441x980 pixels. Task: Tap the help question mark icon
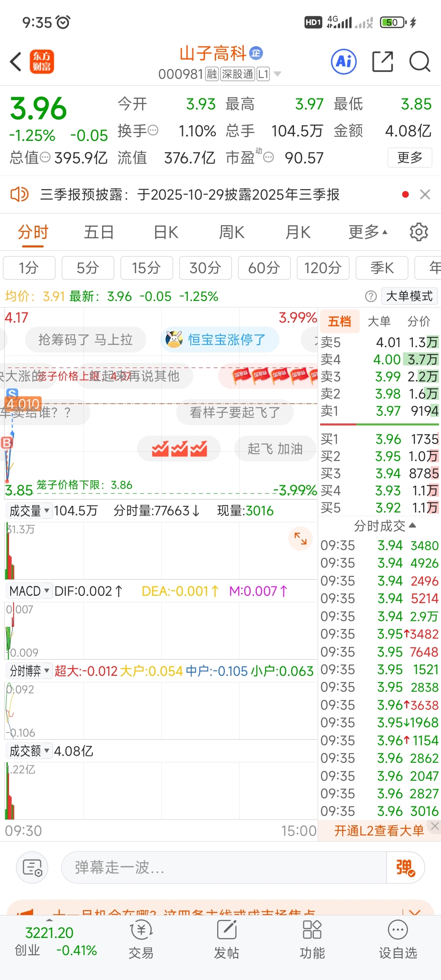point(371,296)
